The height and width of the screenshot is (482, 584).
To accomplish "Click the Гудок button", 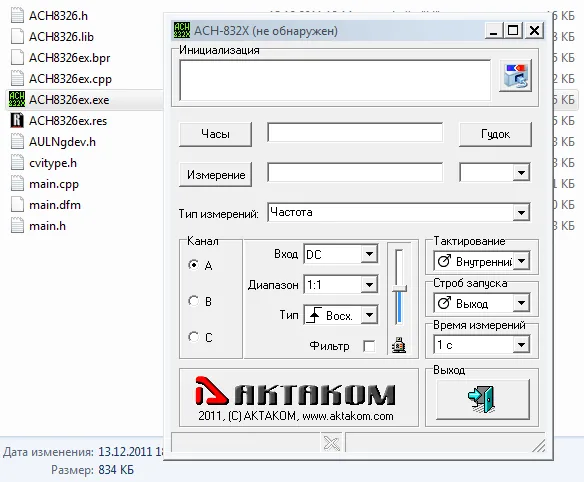I will coord(495,134).
